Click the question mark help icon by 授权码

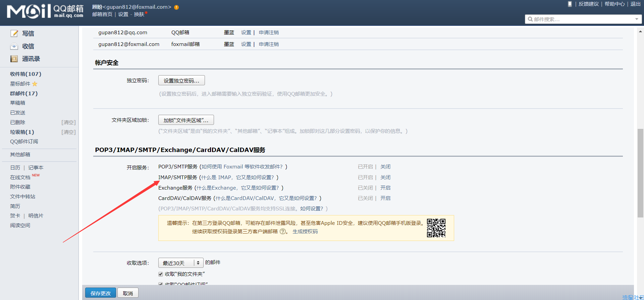click(x=283, y=232)
